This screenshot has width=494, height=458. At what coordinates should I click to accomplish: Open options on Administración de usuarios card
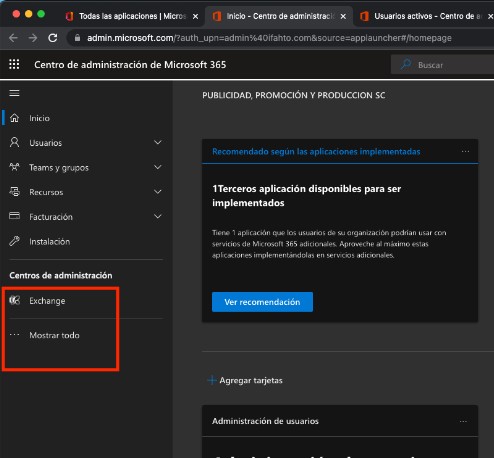tap(463, 421)
